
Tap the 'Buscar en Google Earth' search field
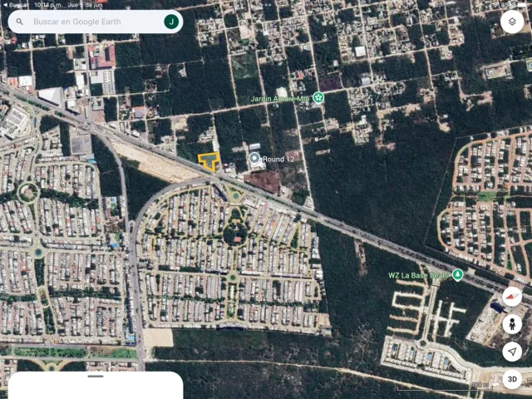(x=96, y=22)
